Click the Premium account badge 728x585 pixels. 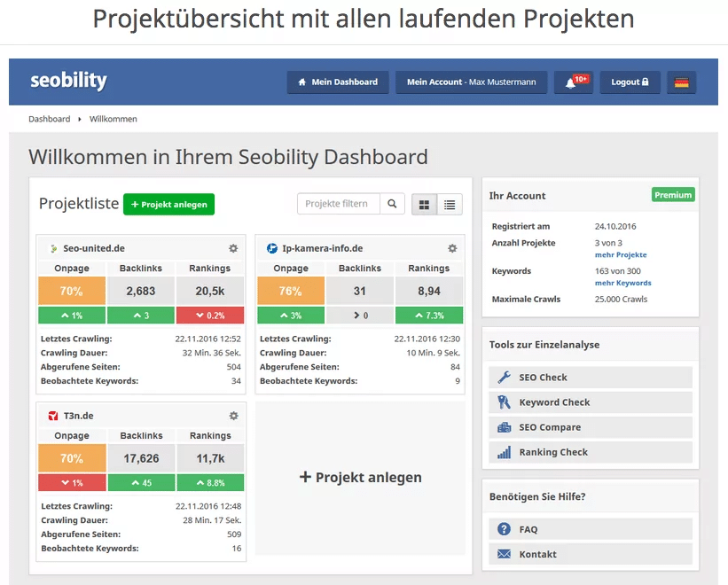click(x=673, y=195)
